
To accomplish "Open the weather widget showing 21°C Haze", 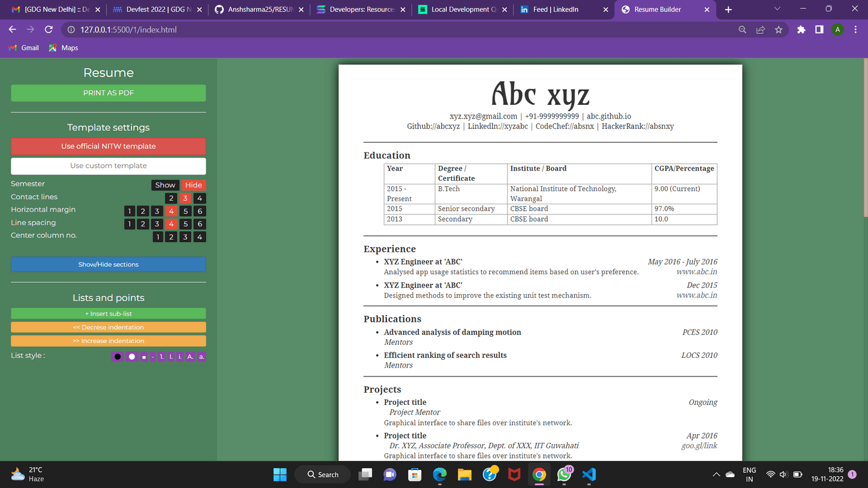I will 28,475.
